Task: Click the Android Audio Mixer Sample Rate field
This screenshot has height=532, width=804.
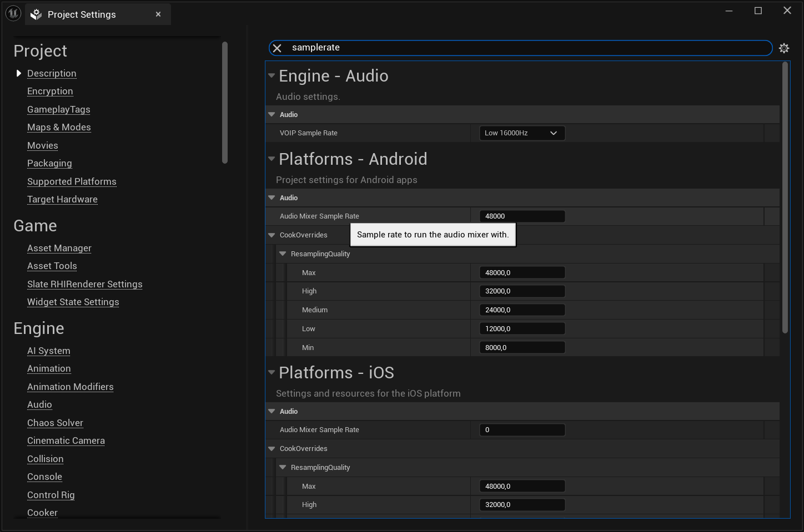Action: (521, 216)
